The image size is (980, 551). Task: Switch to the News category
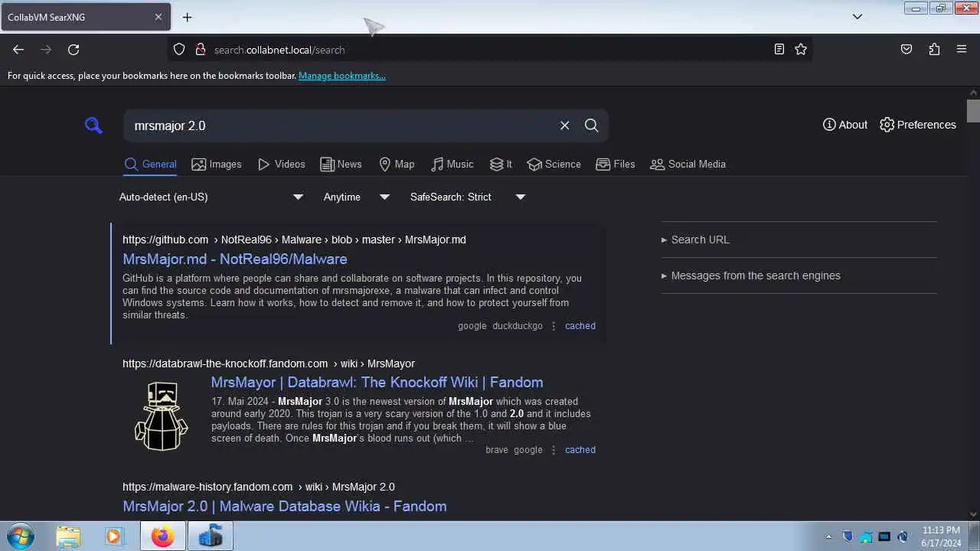(341, 165)
